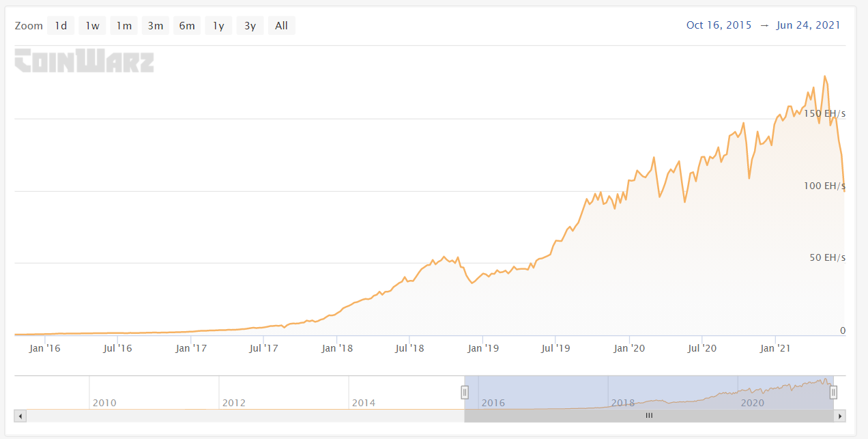The image size is (868, 439).
Task: Click the Jan '19 axis label
Action: (x=483, y=348)
